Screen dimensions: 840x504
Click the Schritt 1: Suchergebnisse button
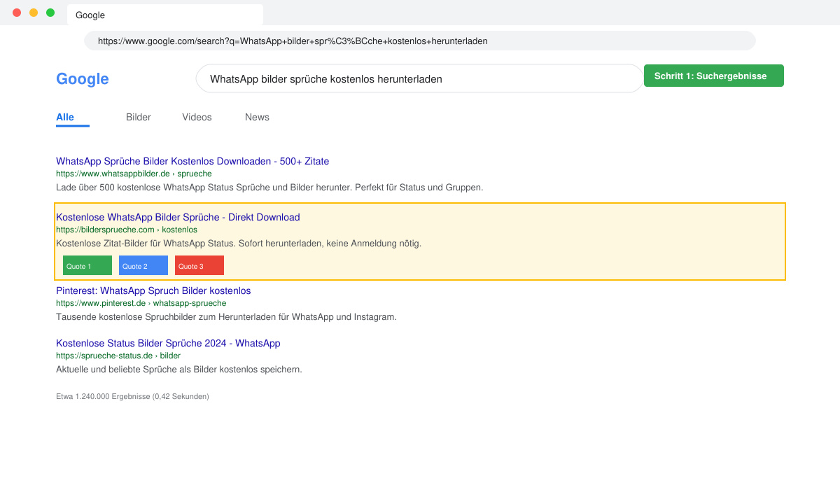714,76
